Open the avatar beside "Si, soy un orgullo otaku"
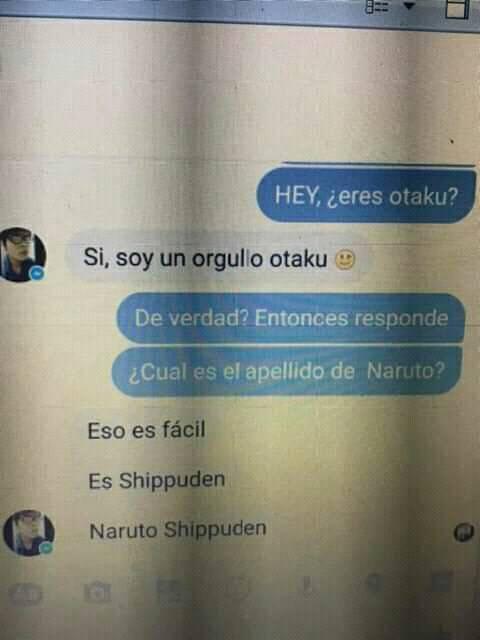The height and width of the screenshot is (640, 480). (22, 253)
